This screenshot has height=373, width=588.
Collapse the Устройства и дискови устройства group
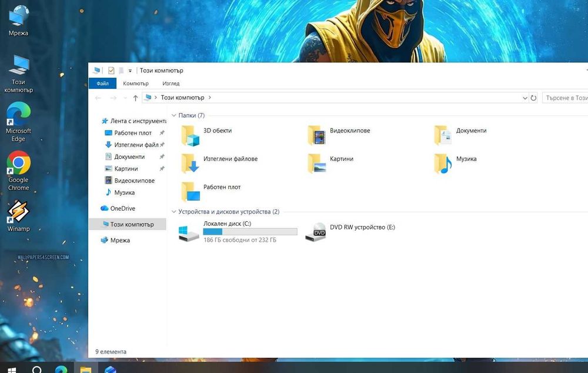tap(173, 212)
